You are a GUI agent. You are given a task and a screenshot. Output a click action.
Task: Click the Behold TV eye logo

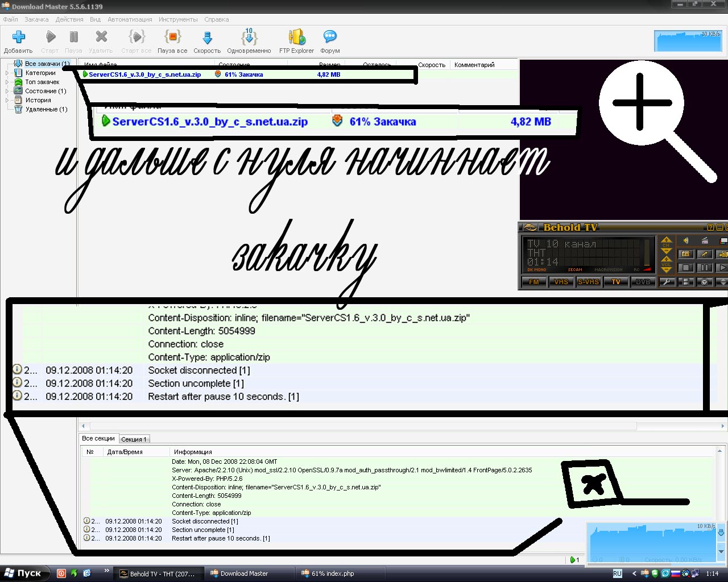[x=530, y=227]
